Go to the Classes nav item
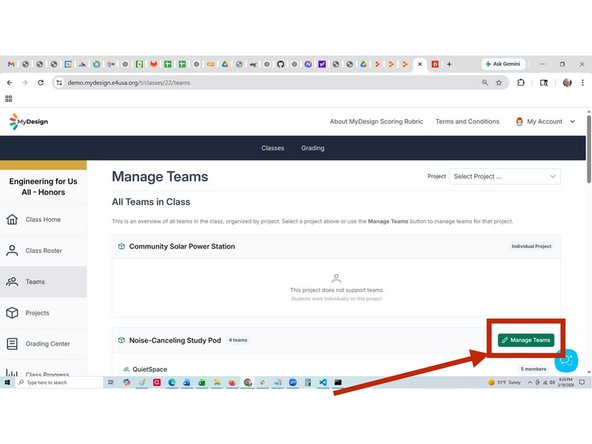 [x=273, y=148]
